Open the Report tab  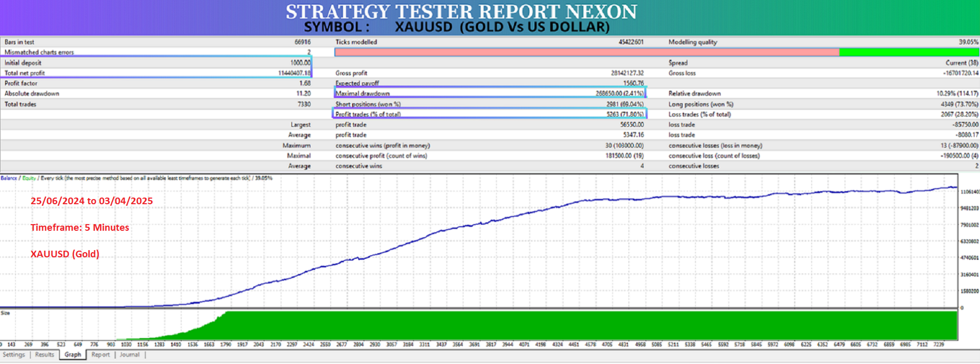tap(101, 355)
